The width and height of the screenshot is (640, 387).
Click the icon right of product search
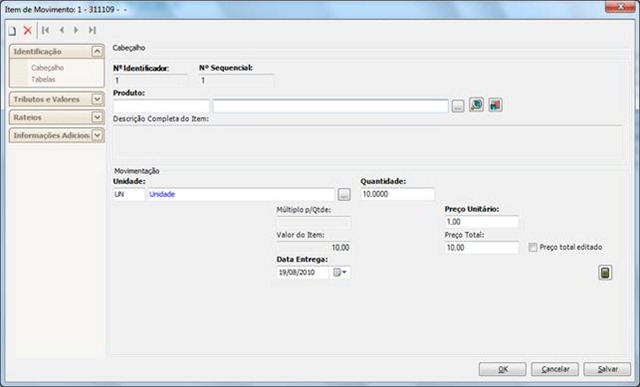coord(495,105)
